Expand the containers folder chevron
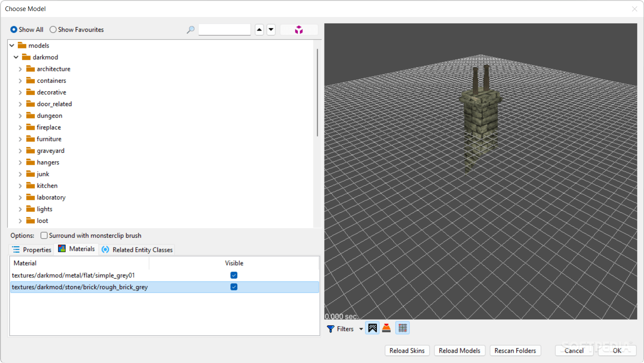The height and width of the screenshot is (363, 644). pos(20,81)
